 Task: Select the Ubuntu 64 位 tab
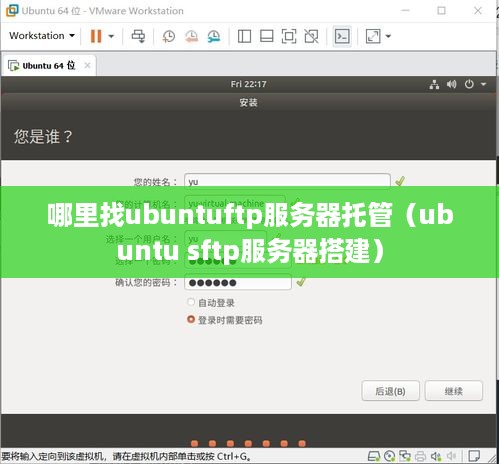[x=48, y=66]
